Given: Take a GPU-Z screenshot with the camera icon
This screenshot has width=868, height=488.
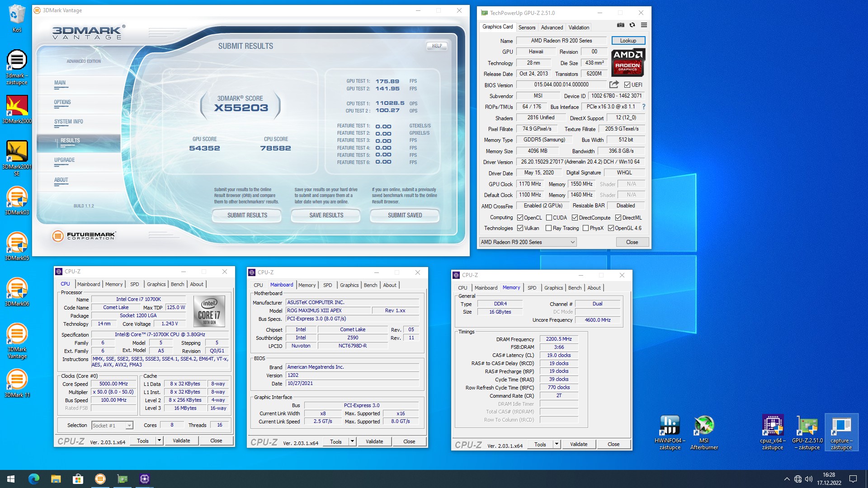Looking at the screenshot, I should (x=621, y=25).
